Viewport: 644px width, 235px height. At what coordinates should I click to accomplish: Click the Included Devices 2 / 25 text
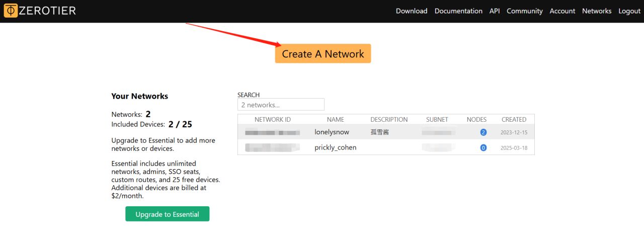point(152,124)
